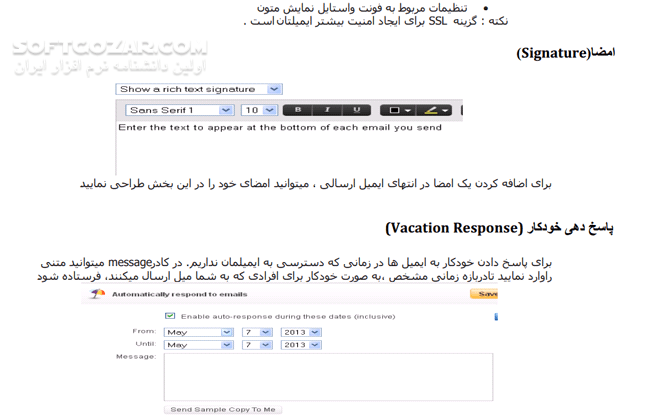Click the Automatically respond to emails title
Image resolution: width=650 pixels, height=415 pixels.
[179, 294]
